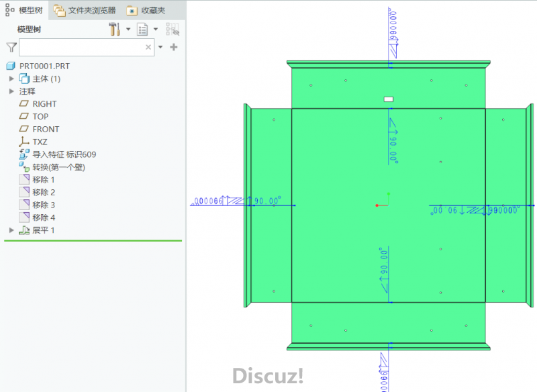
Task: Select the 模型树 tab
Action: tap(24, 10)
